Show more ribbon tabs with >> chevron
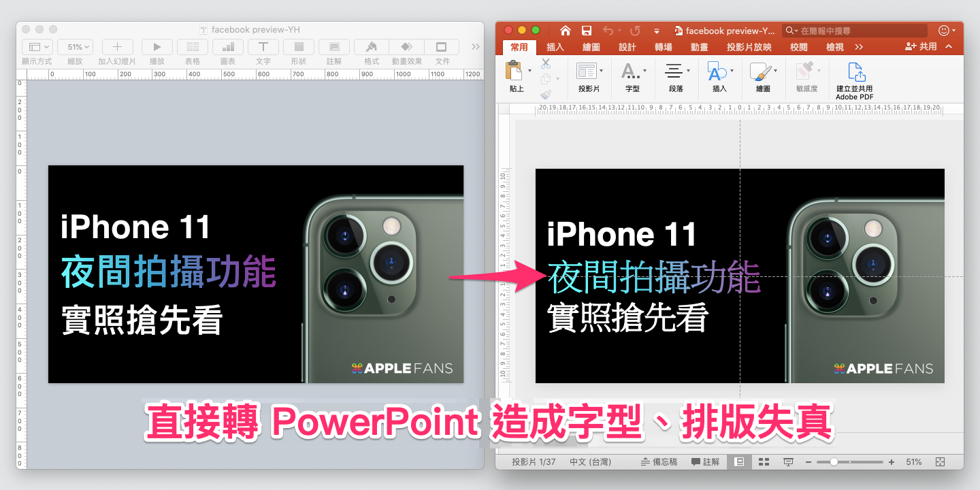This screenshot has height=490, width=980. point(859,47)
